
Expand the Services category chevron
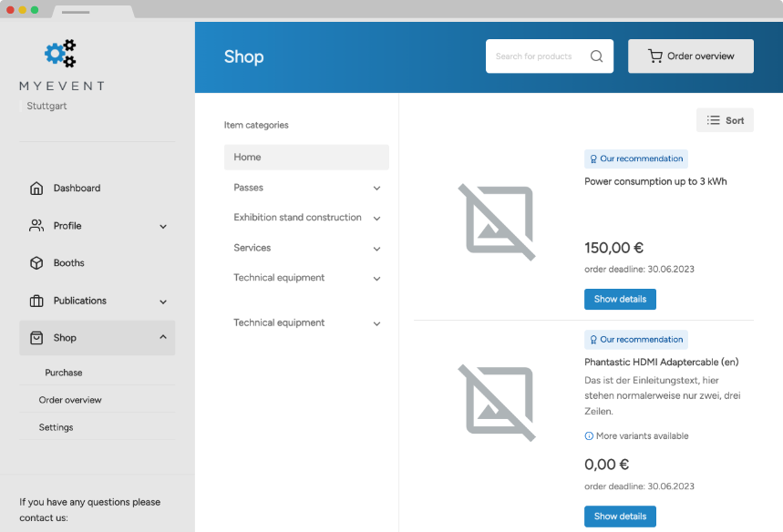[376, 249]
